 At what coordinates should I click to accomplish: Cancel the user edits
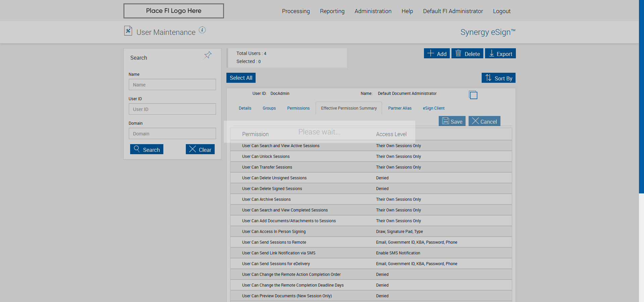(x=484, y=121)
